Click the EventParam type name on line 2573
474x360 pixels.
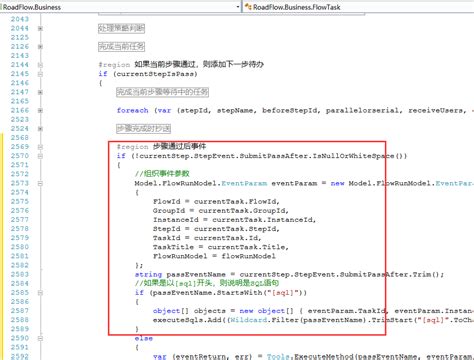[244, 183]
